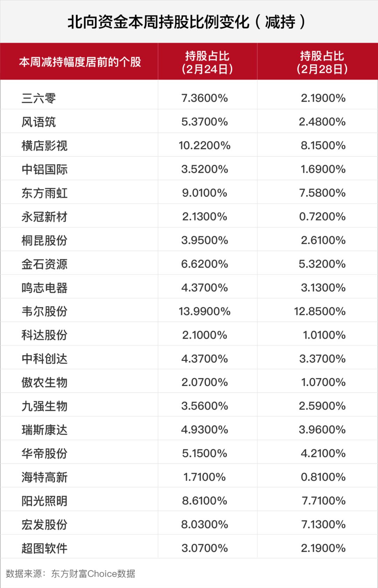Click the 桐昆股份 stock name
Screen dimensions: 378x588
click(x=44, y=240)
